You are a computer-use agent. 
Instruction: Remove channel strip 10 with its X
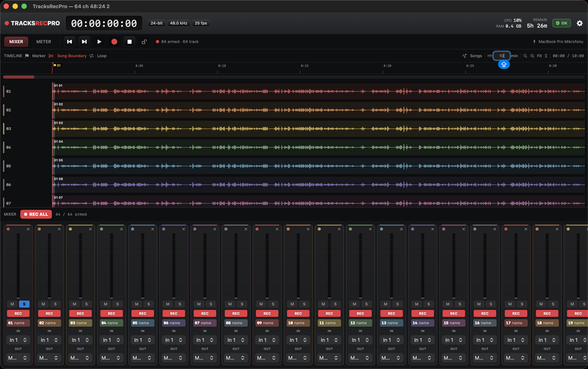[308, 229]
